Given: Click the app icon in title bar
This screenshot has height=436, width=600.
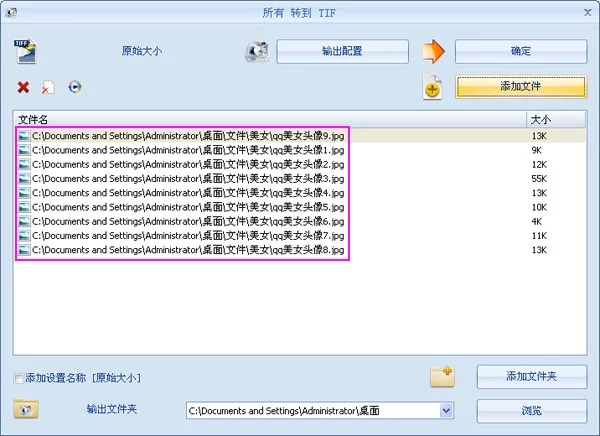Looking at the screenshot, I should 11,12.
